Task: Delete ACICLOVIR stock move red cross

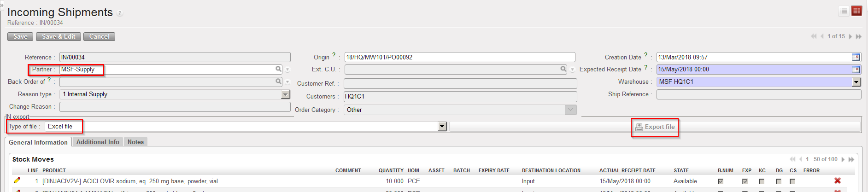Action: click(838, 181)
